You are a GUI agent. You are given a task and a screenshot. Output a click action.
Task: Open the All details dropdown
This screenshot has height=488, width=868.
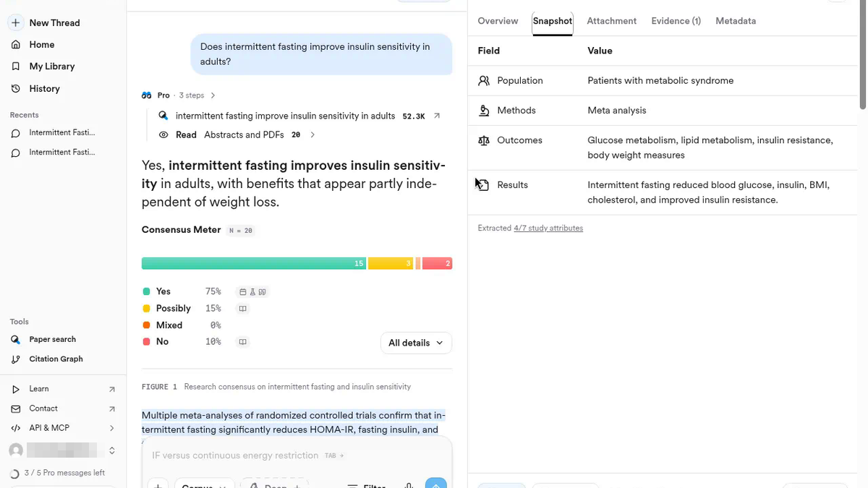pos(416,343)
